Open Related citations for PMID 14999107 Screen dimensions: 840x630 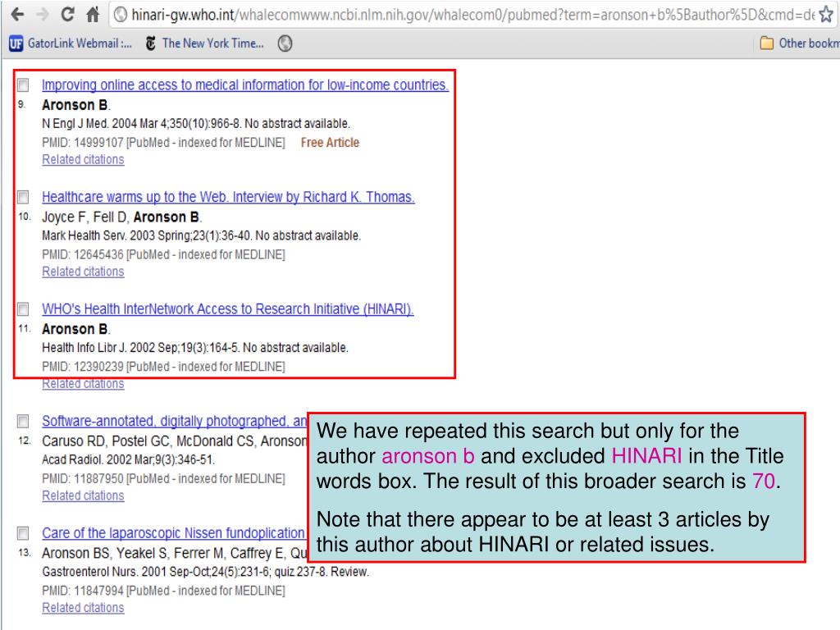pos(83,160)
